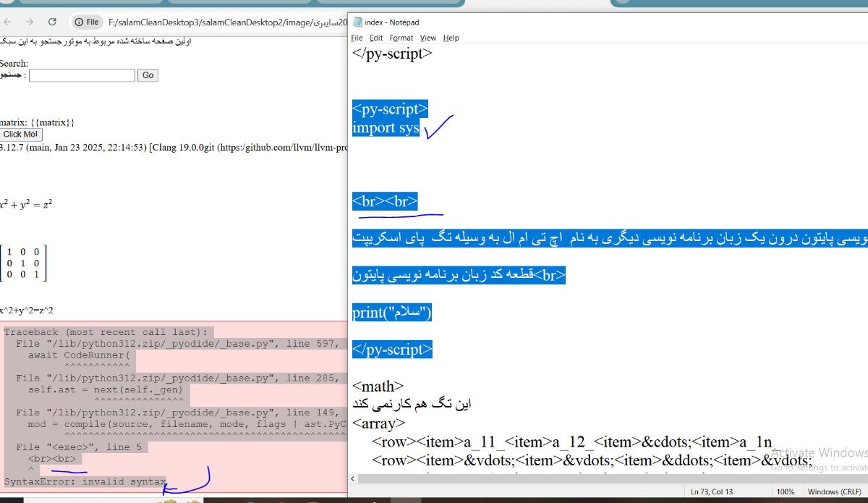868x503 pixels.
Task: Click the browser Back arrow
Action: pos(7,22)
